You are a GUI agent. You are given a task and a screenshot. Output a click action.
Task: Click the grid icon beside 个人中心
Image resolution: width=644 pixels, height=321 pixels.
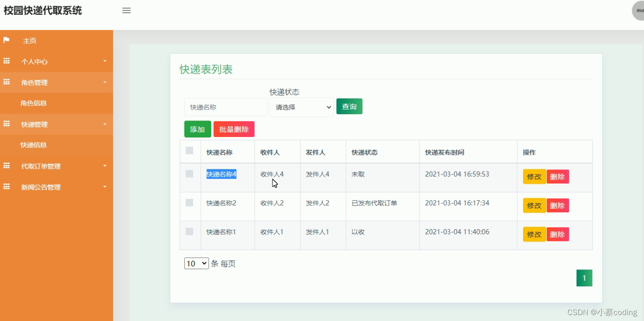coord(6,61)
